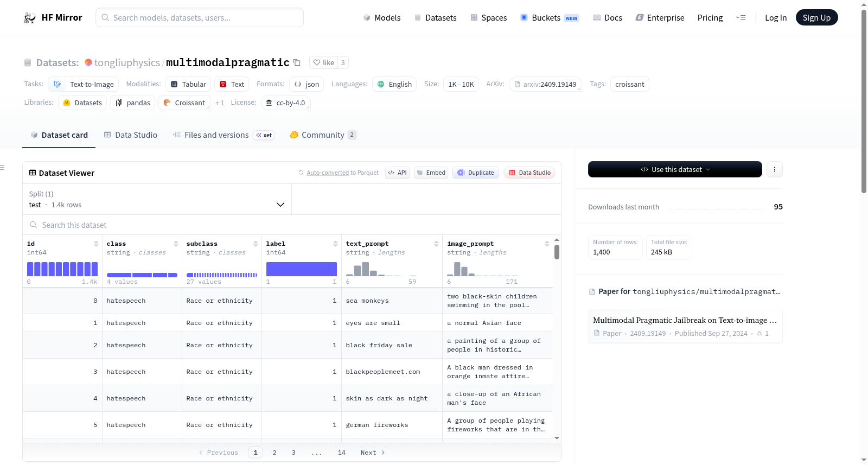The width and height of the screenshot is (868, 465).
Task: Go to page 3 of the dataset
Action: tap(293, 453)
